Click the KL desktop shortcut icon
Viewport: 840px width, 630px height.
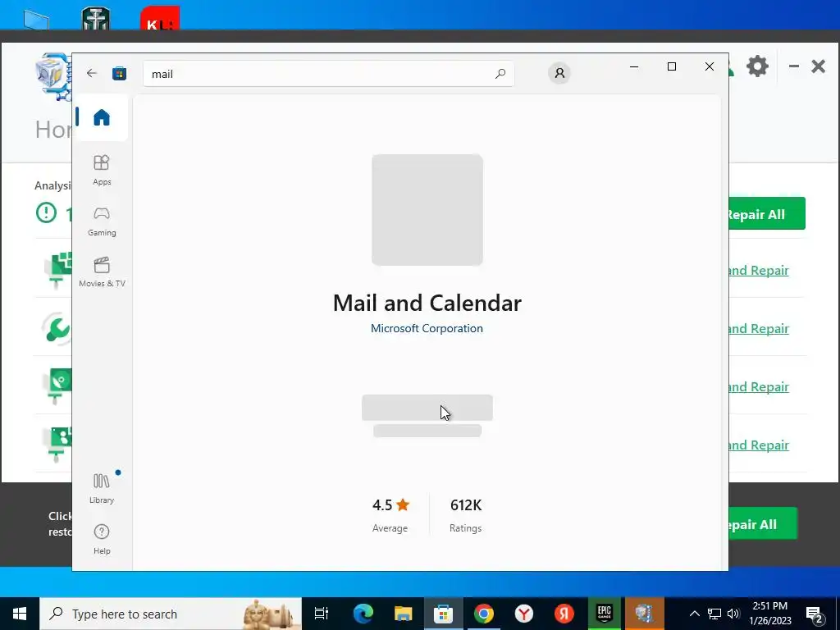[160, 18]
